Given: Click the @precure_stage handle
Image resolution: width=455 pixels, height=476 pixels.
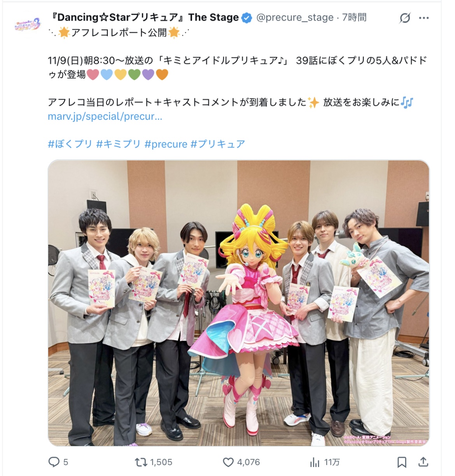Looking at the screenshot, I should [295, 18].
